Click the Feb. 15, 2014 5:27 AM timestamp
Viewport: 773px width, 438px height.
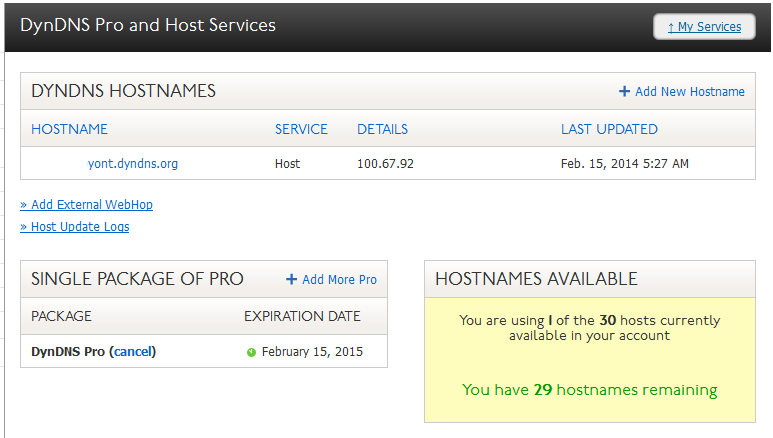(624, 163)
